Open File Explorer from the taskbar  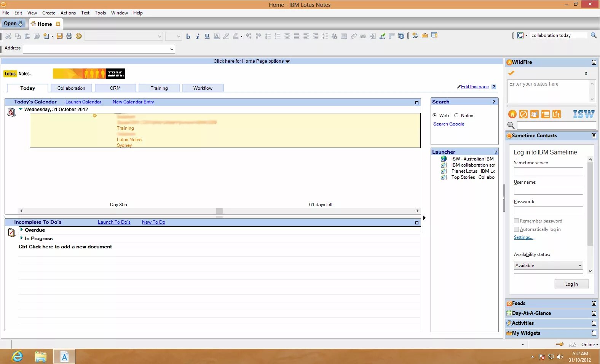(40, 356)
